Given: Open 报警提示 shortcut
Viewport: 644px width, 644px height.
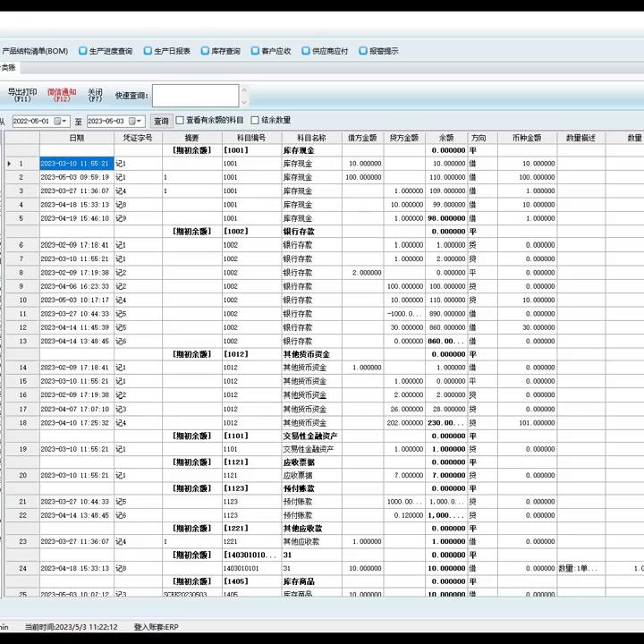Looking at the screenshot, I should [378, 51].
